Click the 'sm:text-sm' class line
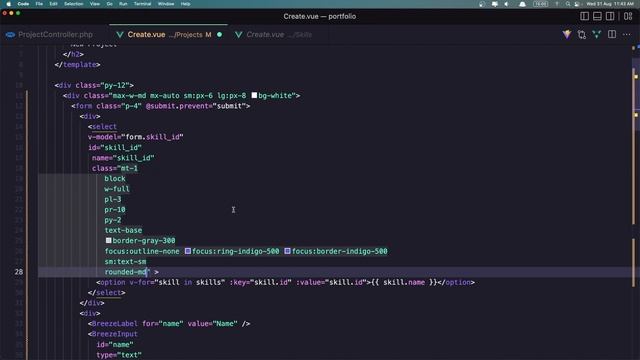 [x=125, y=262]
